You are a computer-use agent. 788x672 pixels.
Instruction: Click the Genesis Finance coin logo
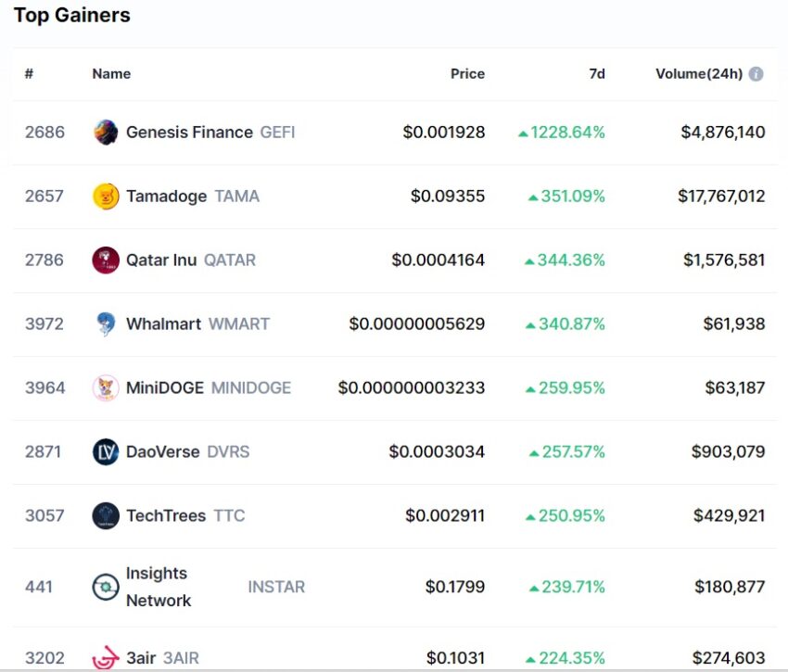[106, 133]
